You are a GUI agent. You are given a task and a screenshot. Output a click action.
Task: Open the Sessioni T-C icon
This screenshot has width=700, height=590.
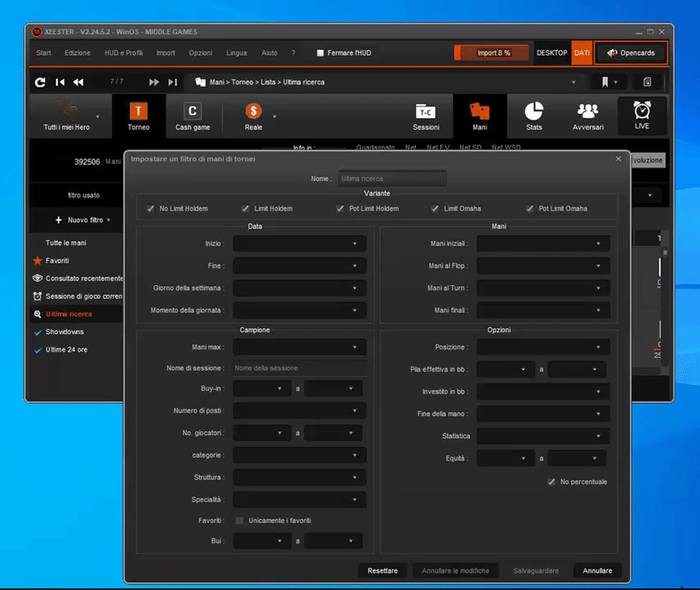tap(425, 111)
